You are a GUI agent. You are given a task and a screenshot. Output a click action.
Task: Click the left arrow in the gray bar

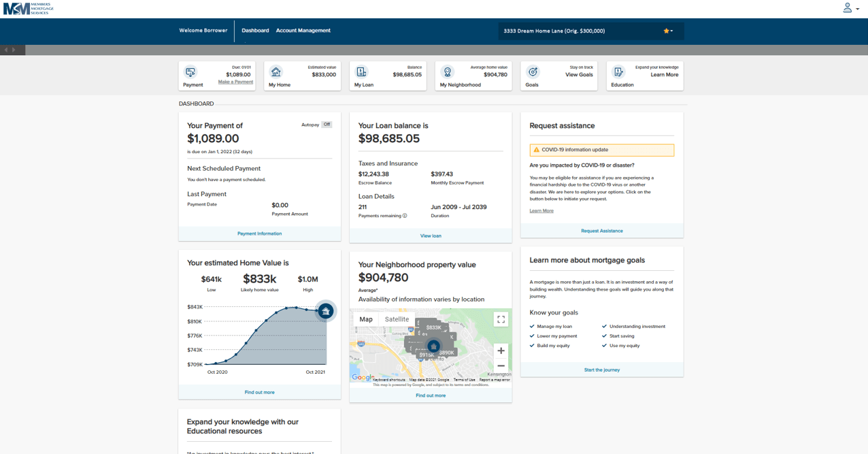point(6,50)
